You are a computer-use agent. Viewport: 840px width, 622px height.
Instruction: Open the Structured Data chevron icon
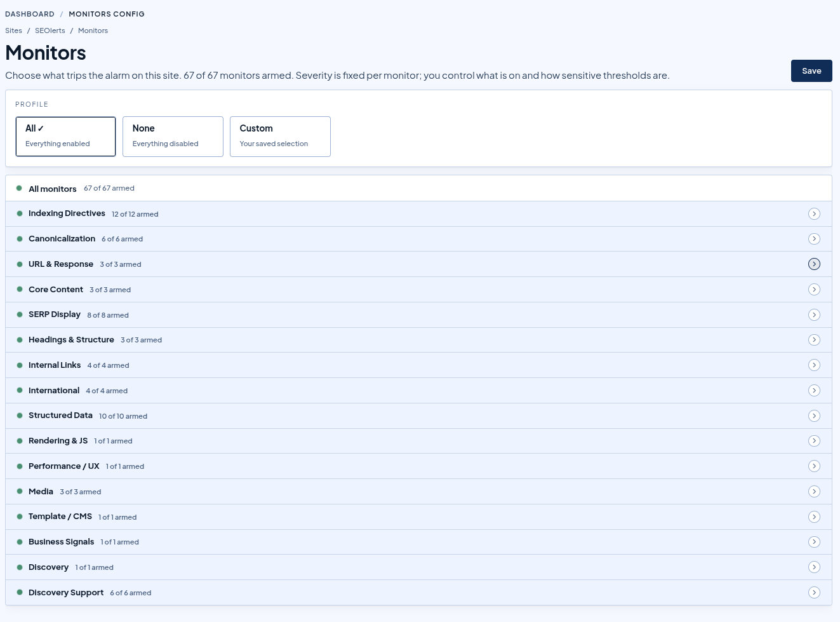[814, 416]
